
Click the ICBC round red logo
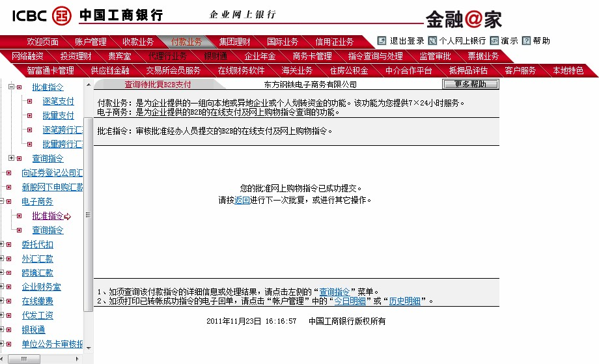tap(61, 16)
